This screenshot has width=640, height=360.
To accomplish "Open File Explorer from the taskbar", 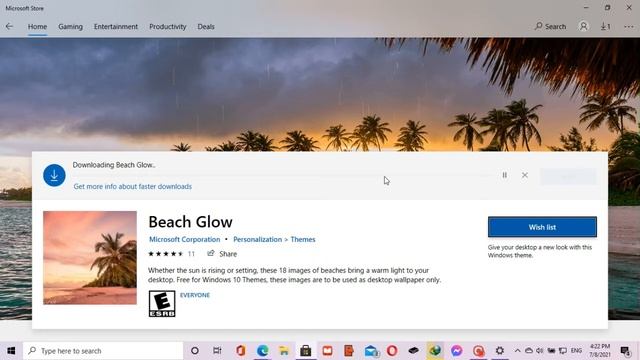I will pos(284,351).
